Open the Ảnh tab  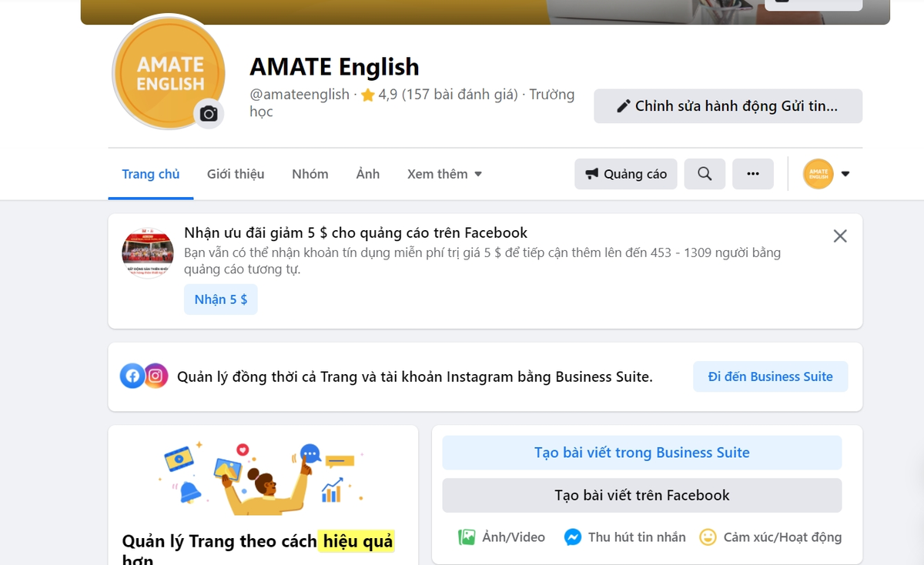368,174
